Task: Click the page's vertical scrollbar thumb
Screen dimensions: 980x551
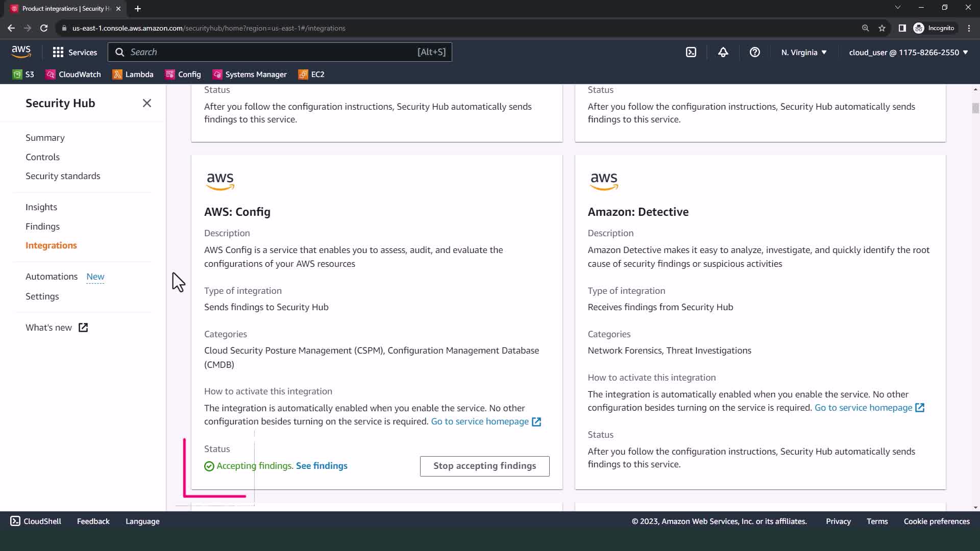Action: [975, 108]
